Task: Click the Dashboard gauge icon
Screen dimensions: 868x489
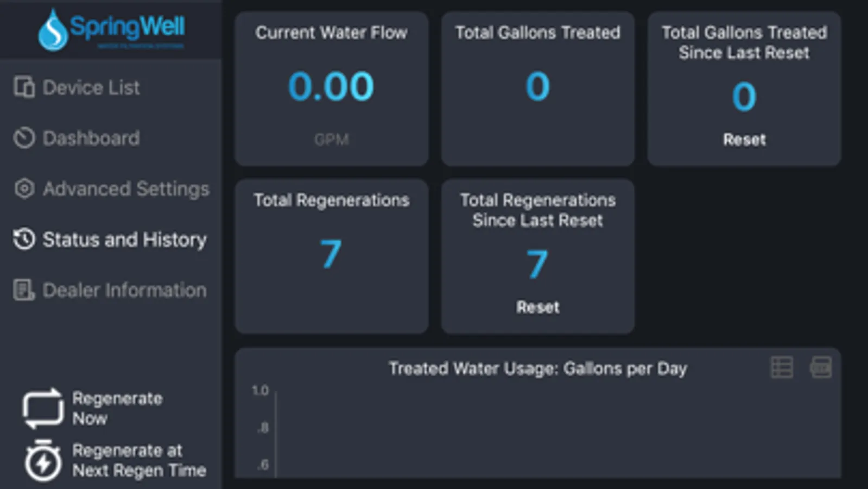Action: 24,138
